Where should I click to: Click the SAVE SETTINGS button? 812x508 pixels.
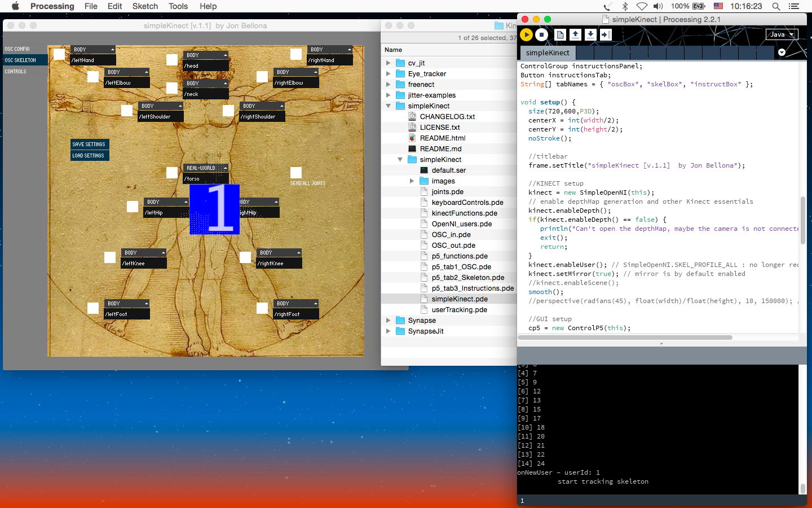(89, 144)
